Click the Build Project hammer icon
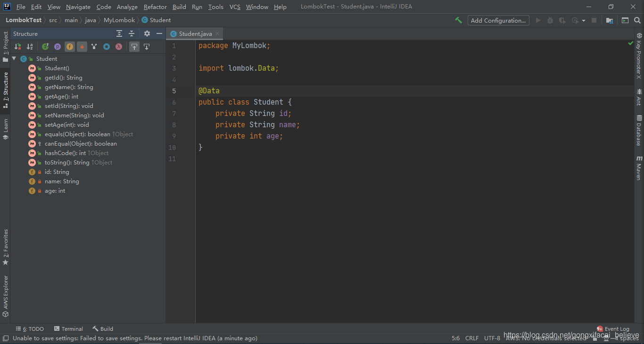The height and width of the screenshot is (344, 644). coord(458,20)
